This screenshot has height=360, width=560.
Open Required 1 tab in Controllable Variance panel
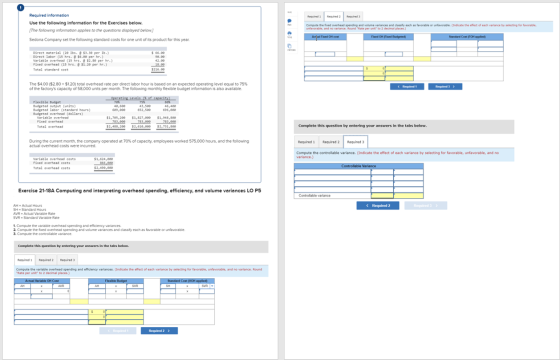pos(306,142)
